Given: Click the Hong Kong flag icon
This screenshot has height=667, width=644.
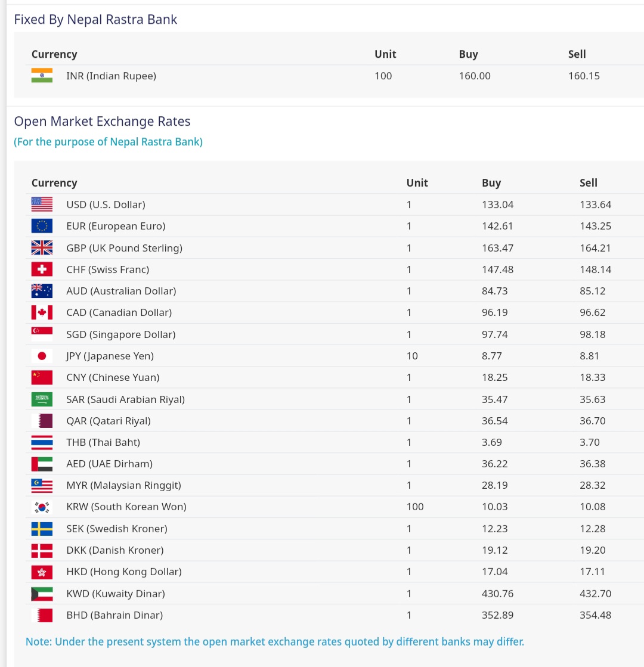Looking at the screenshot, I should 42,572.
